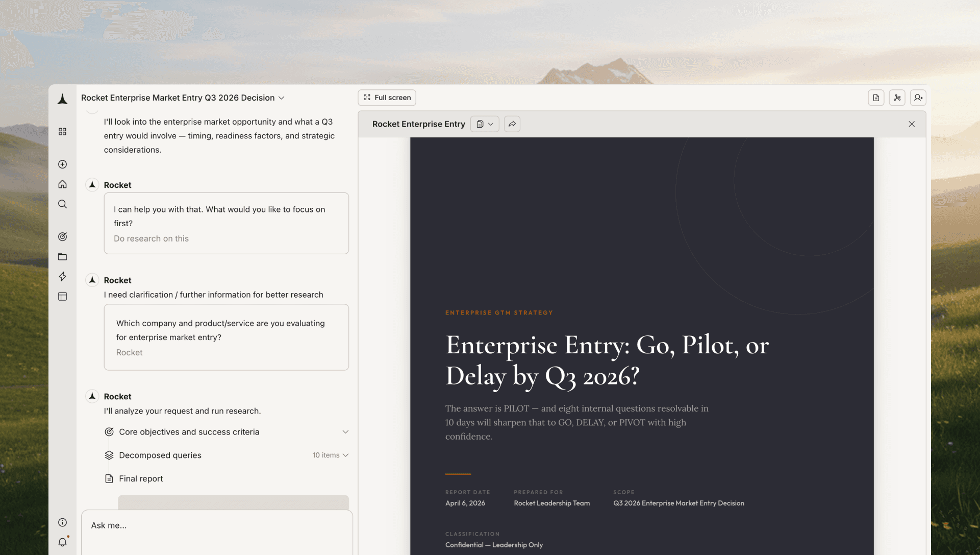This screenshot has height=555, width=980.
Task: Open search from sidebar magnifier icon
Action: tap(62, 204)
